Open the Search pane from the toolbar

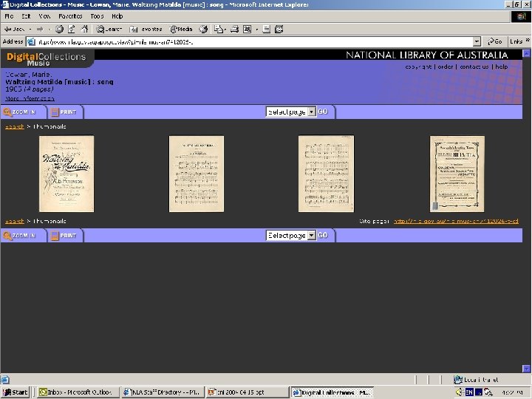click(109, 29)
